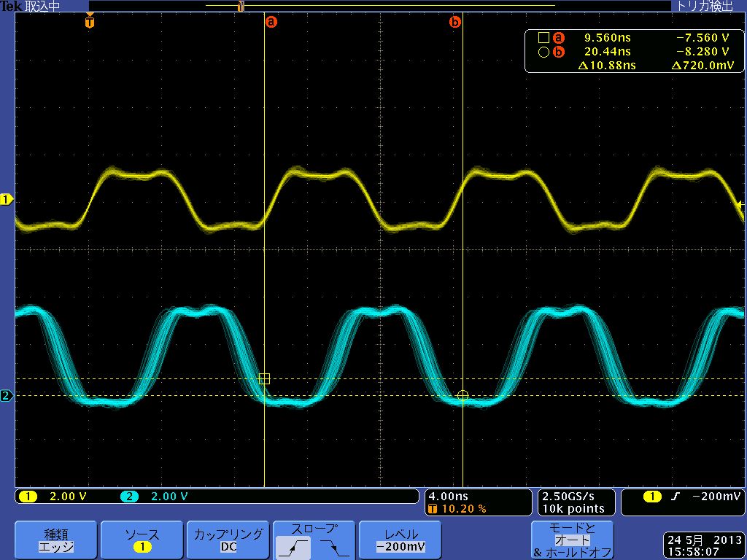This screenshot has width=747, height=560.
Task: Select cursor a marker label at top
Action: pos(271,22)
